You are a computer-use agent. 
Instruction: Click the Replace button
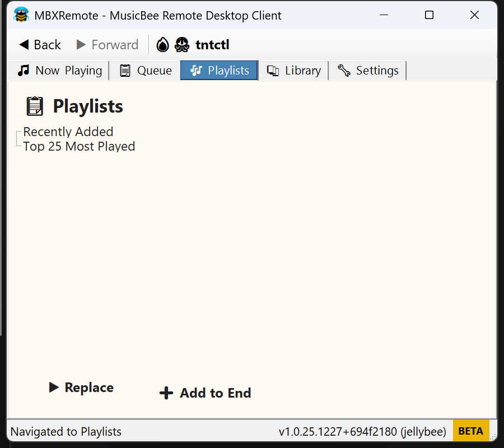(x=81, y=387)
